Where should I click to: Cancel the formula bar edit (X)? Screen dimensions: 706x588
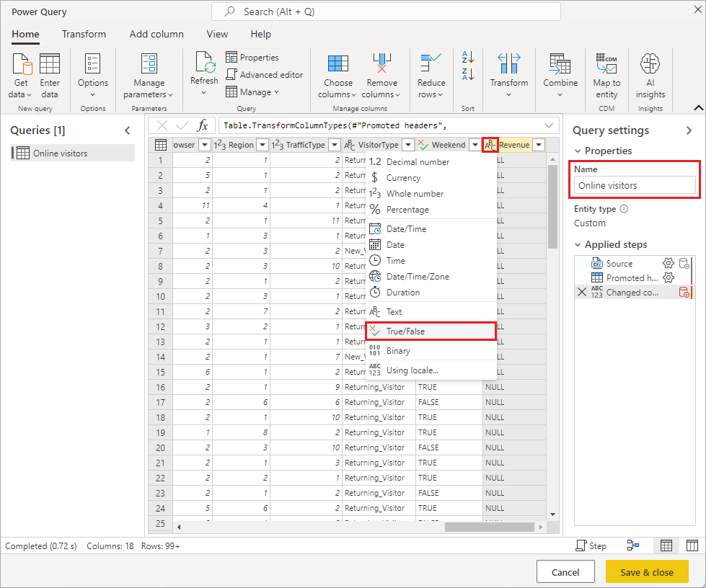point(162,125)
